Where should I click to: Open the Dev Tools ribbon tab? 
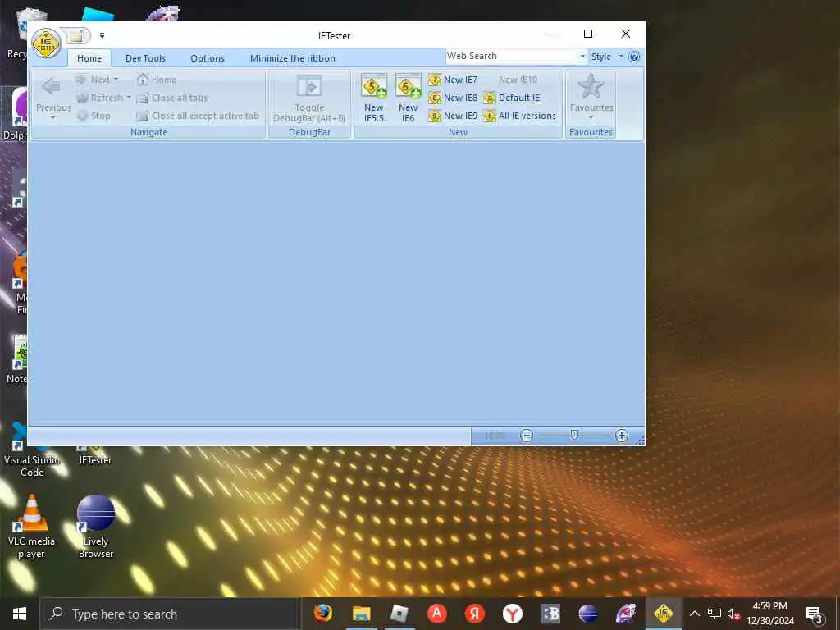(x=145, y=58)
